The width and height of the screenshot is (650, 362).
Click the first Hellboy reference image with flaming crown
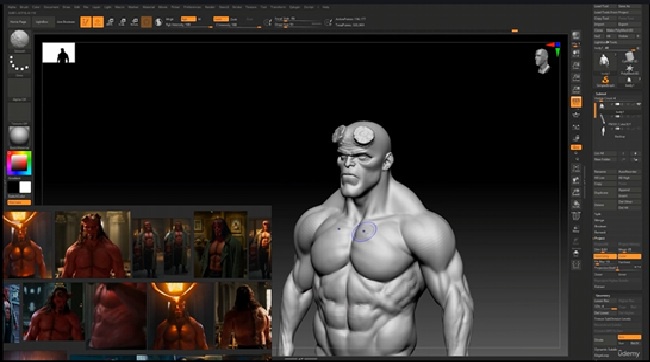(x=27, y=245)
